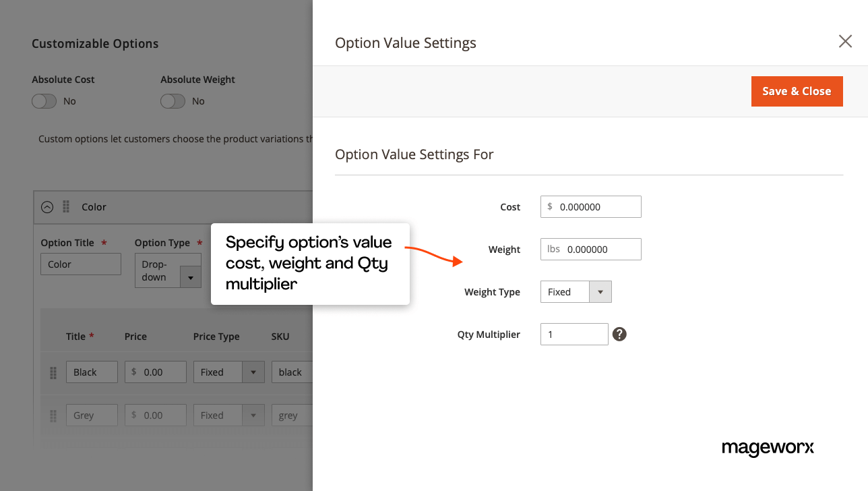Viewport: 868px width, 491px height.
Task: Select the Qty Multiplier input field
Action: 574,334
